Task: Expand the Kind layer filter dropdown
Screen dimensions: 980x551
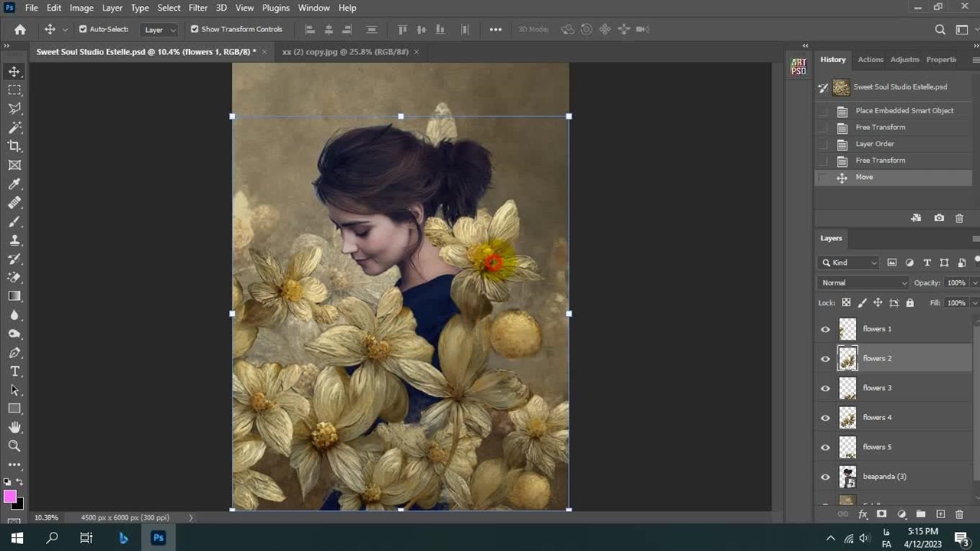Action: click(x=850, y=262)
